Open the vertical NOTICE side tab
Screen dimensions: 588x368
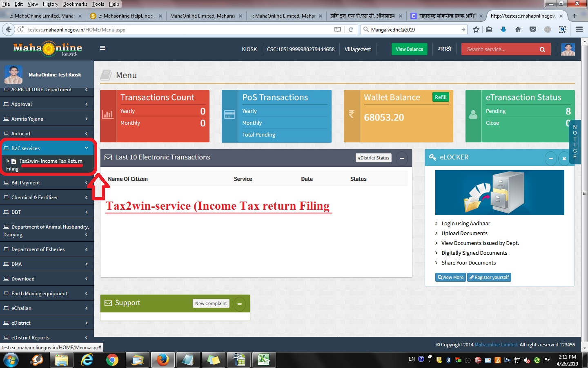coord(575,142)
